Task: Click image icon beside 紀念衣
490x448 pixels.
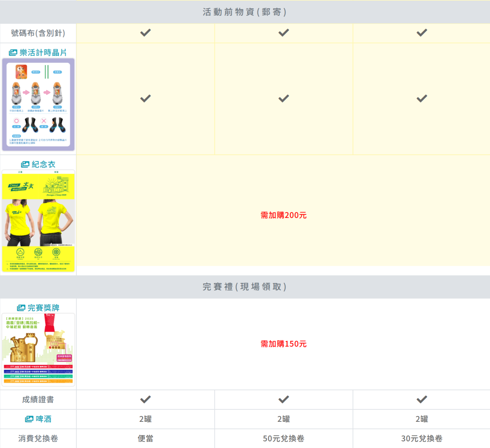Action: 25,164
